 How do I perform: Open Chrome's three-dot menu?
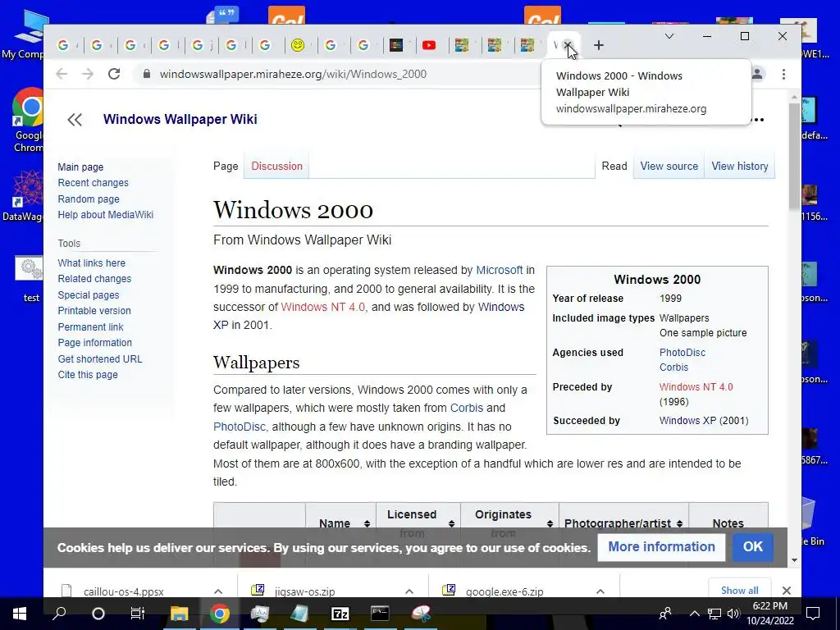(x=783, y=74)
